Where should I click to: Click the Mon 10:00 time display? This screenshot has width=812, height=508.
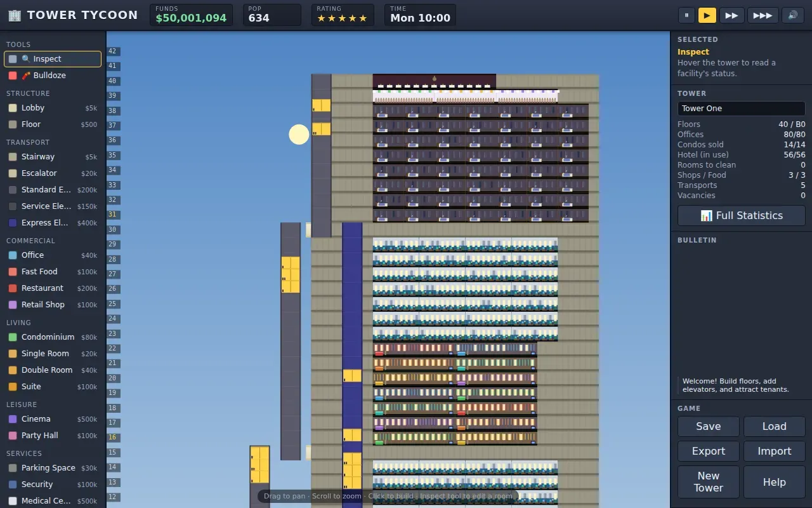pos(420,18)
